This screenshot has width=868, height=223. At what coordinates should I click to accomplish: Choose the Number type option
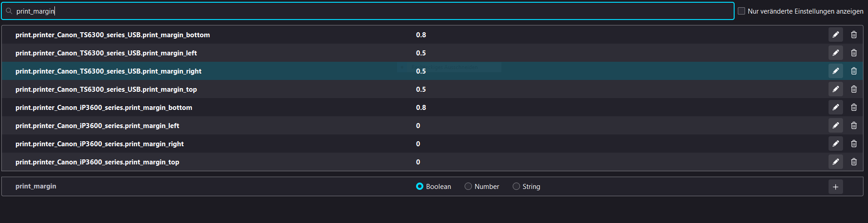coord(468,186)
